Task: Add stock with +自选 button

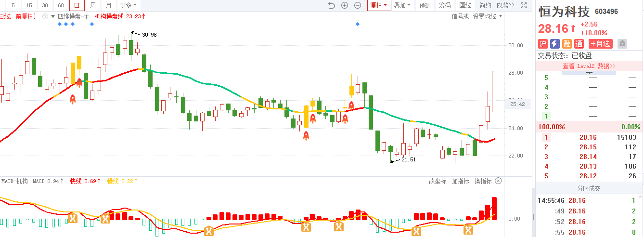Action: pyautogui.click(x=601, y=44)
